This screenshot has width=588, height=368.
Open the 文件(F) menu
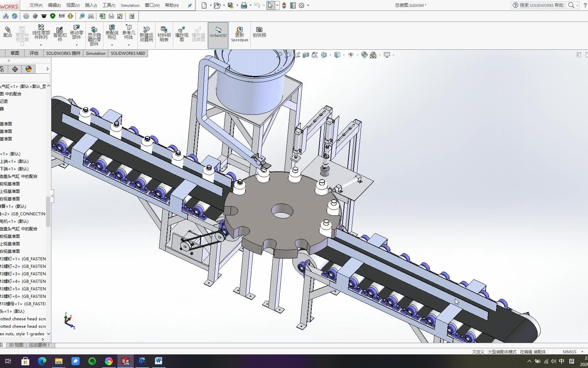(x=36, y=5)
